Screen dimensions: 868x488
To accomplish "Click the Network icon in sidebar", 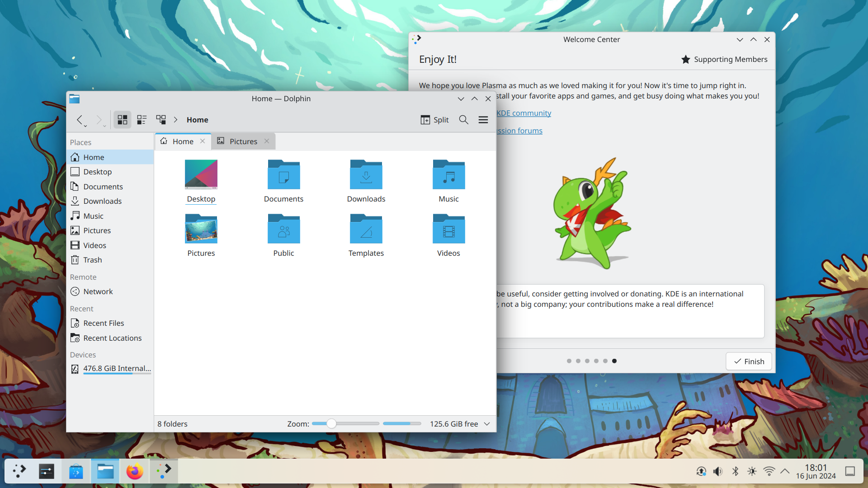I will [x=99, y=291].
